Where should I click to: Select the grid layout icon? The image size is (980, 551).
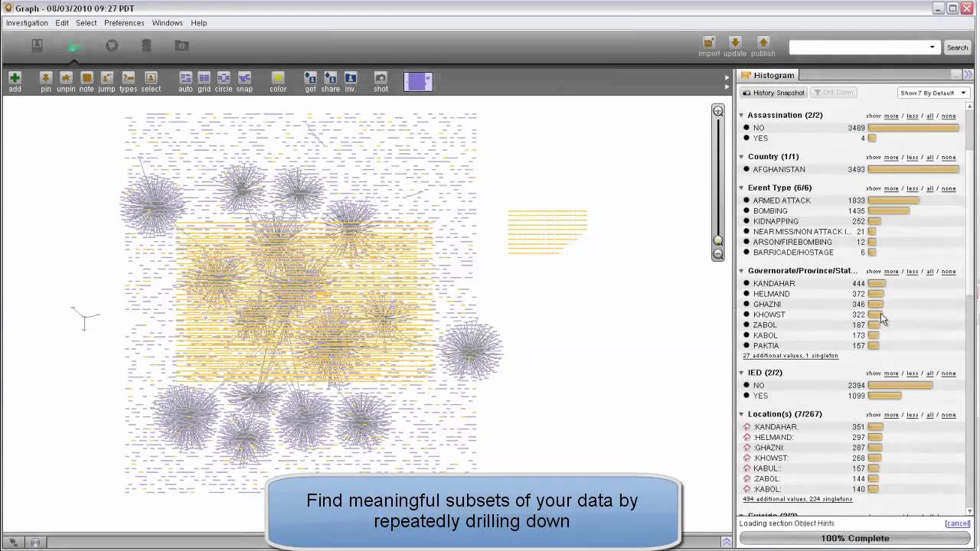pyautogui.click(x=204, y=78)
